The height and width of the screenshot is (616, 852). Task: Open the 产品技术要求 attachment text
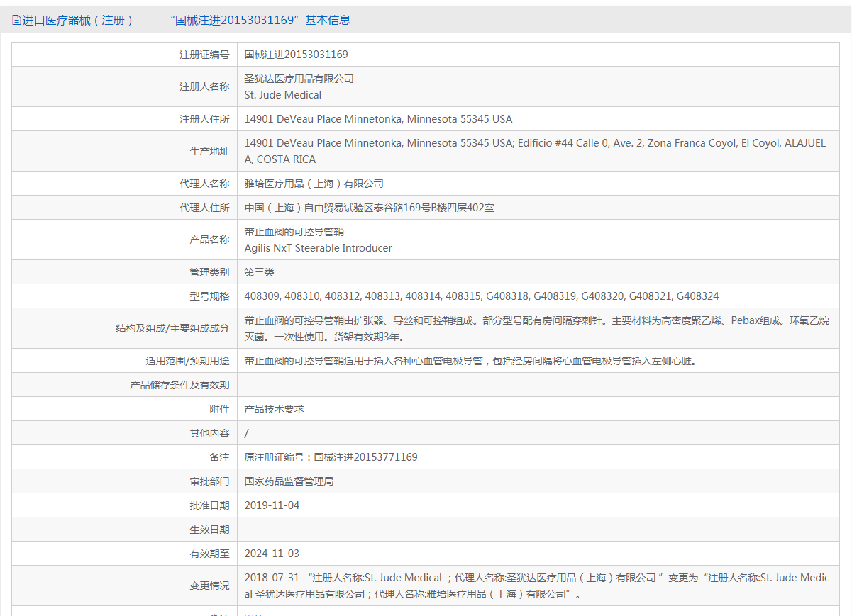point(275,409)
